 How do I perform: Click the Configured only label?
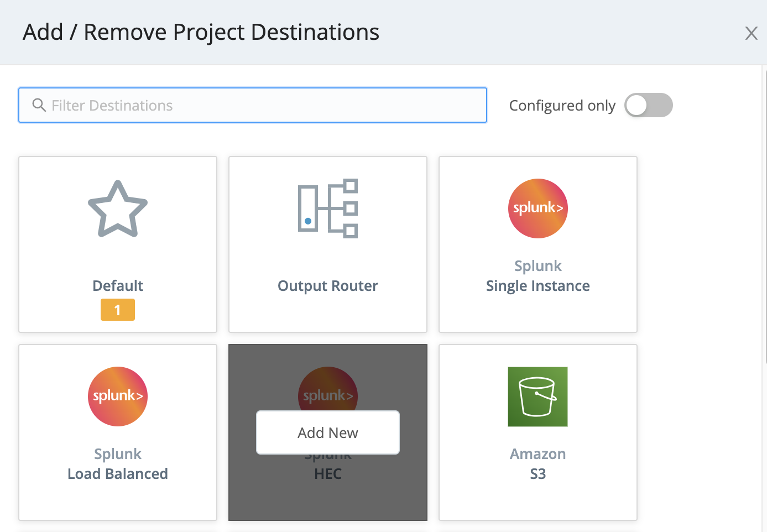click(x=562, y=105)
